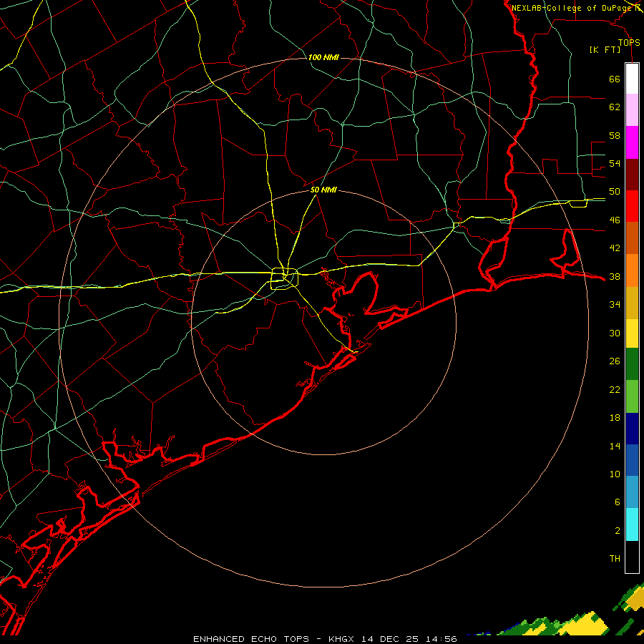The height and width of the screenshot is (644, 644).
Task: Click the 6 value on the legend
Action: (x=618, y=502)
